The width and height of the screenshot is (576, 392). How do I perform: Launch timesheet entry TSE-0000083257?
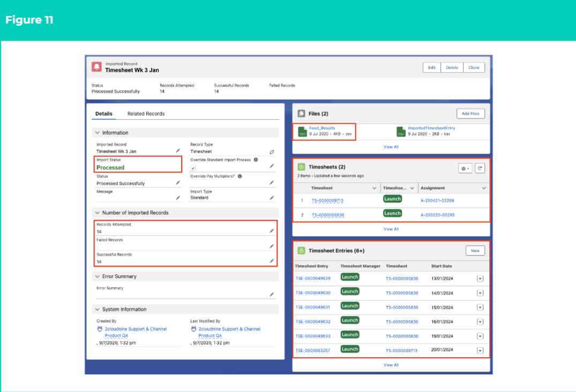[x=350, y=349]
